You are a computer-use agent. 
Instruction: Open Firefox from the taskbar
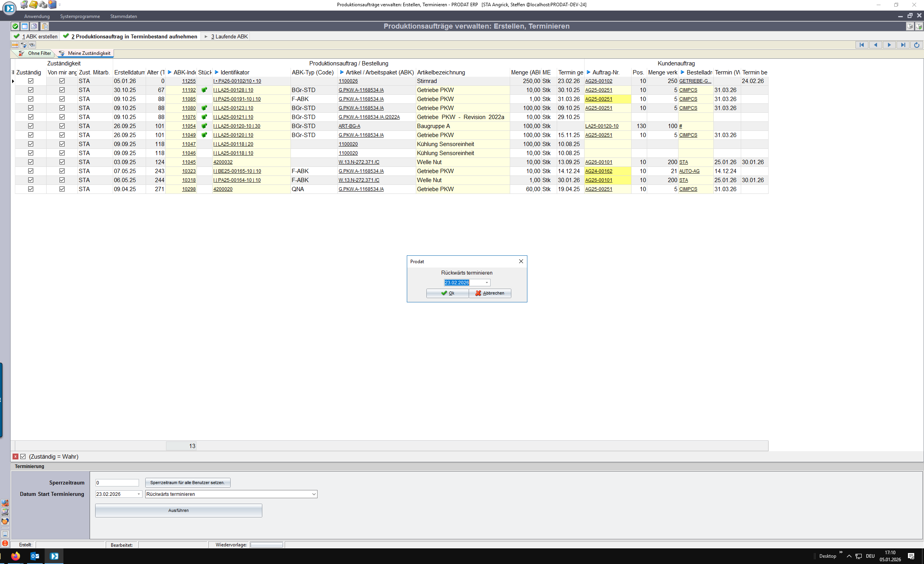tap(16, 556)
